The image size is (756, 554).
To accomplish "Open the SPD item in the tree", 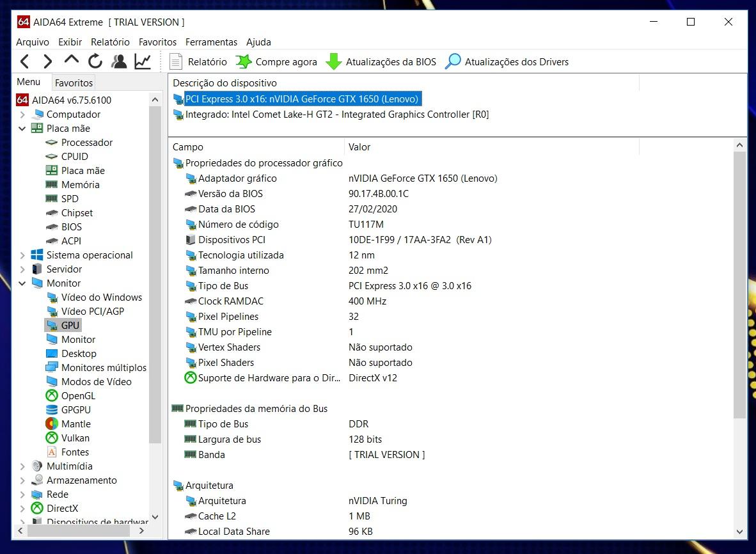I will (70, 199).
